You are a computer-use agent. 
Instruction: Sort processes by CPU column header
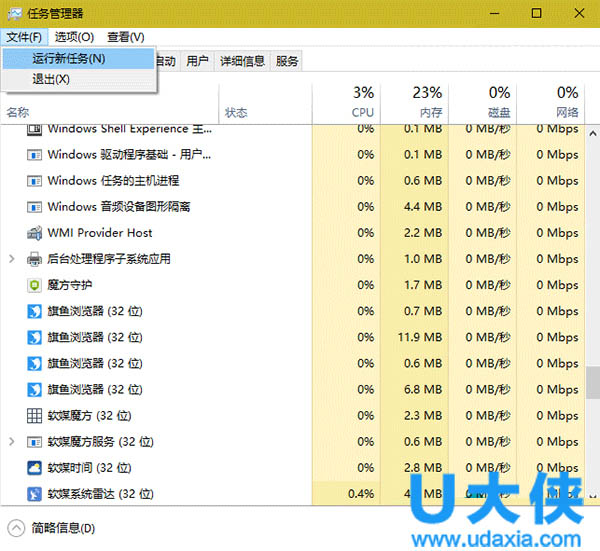346,102
